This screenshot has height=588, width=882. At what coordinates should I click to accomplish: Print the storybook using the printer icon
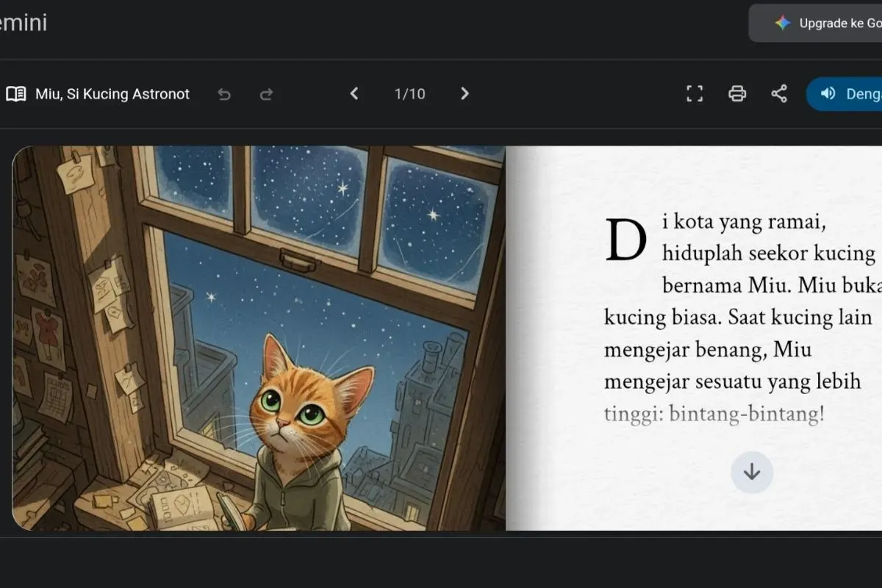click(x=737, y=93)
